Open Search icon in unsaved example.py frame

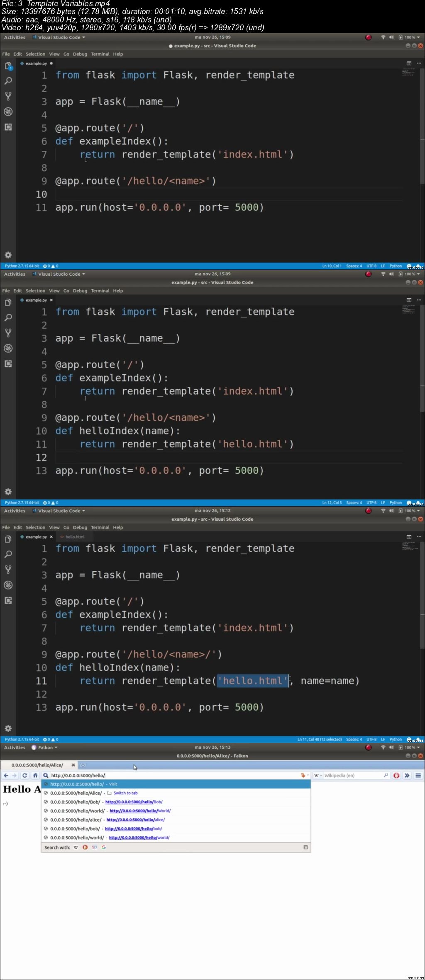8,81
